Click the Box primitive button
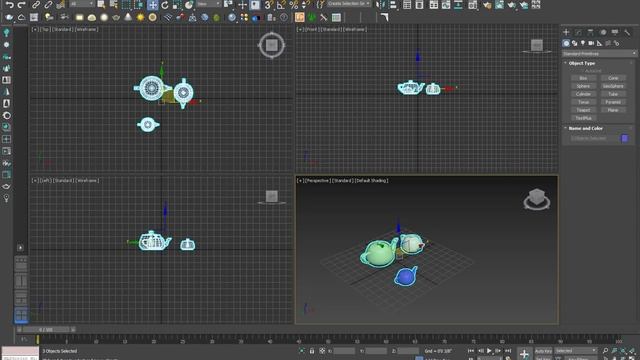 coord(583,78)
